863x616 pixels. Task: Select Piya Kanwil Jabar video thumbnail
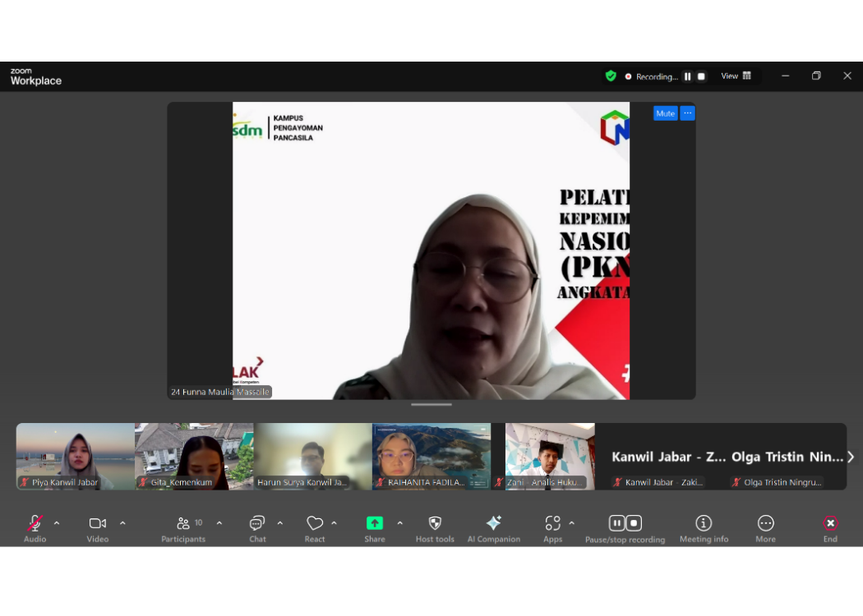tap(76, 456)
